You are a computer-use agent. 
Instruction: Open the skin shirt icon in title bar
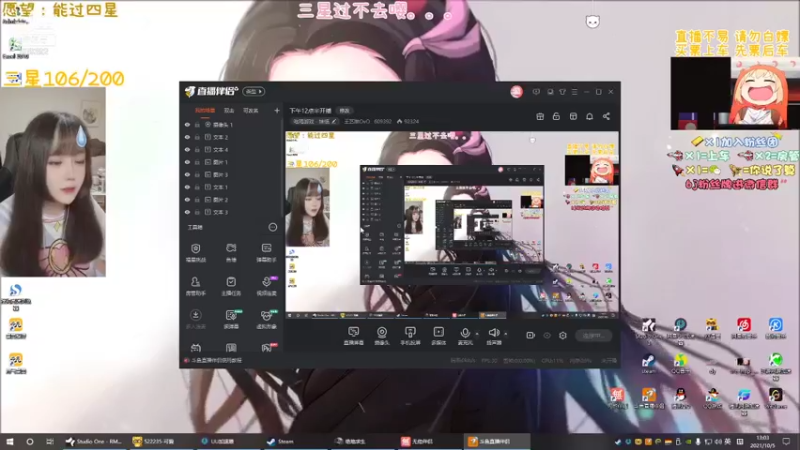click(x=562, y=92)
